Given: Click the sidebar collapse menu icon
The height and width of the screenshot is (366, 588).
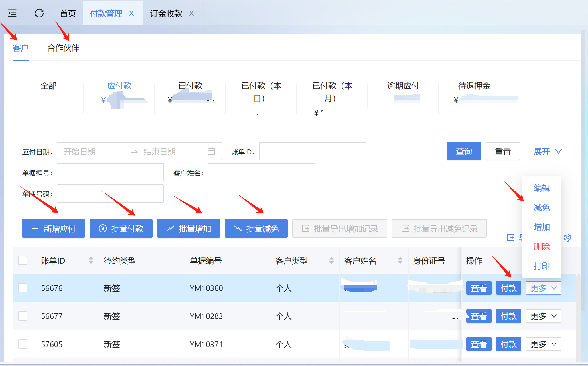Looking at the screenshot, I should click(x=12, y=13).
